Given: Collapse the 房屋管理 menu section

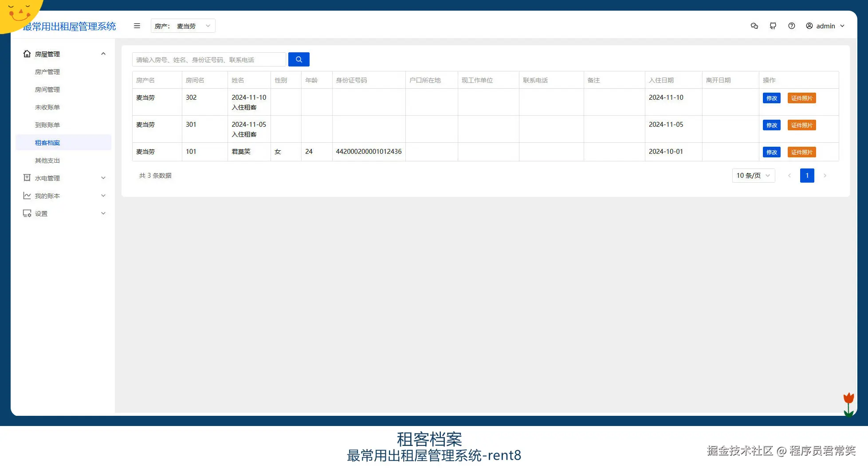Looking at the screenshot, I should tap(103, 54).
